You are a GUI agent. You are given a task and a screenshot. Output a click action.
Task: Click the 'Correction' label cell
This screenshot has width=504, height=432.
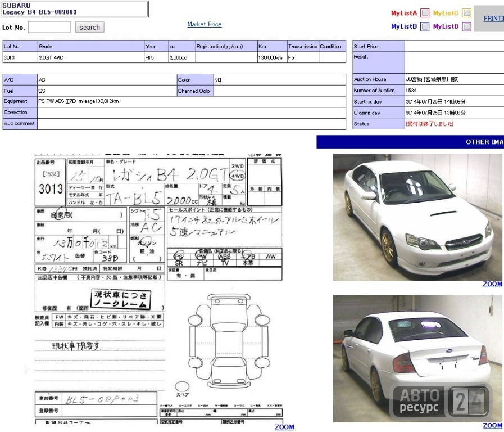tap(20, 112)
